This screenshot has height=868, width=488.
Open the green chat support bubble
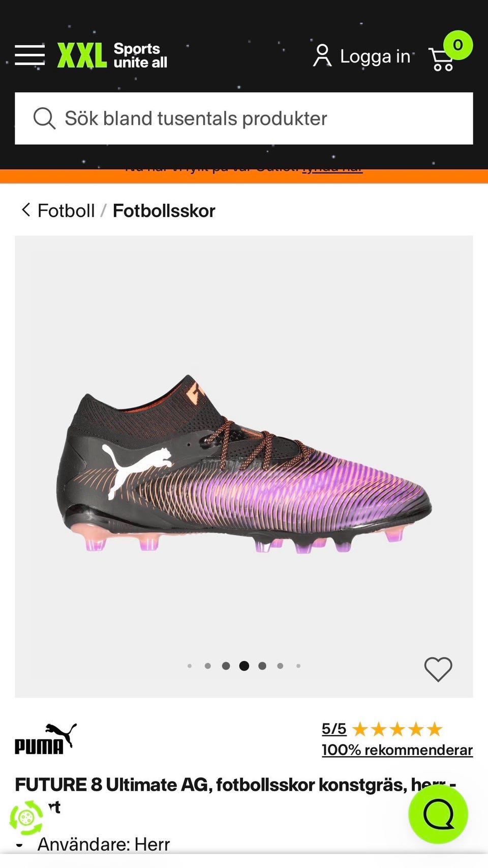tap(438, 814)
